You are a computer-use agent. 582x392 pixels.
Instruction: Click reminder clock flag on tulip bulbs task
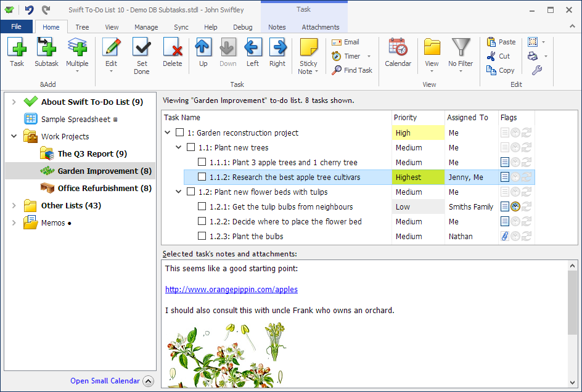click(x=515, y=206)
